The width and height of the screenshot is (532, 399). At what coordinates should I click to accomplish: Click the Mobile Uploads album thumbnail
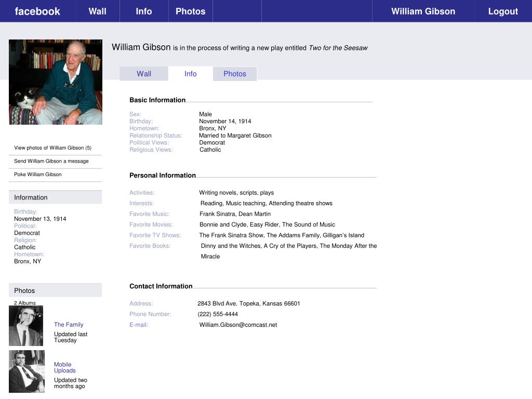pos(27,371)
